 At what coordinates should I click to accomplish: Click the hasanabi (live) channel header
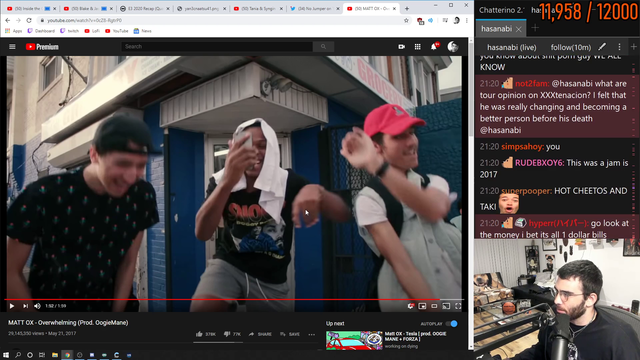[x=511, y=48]
